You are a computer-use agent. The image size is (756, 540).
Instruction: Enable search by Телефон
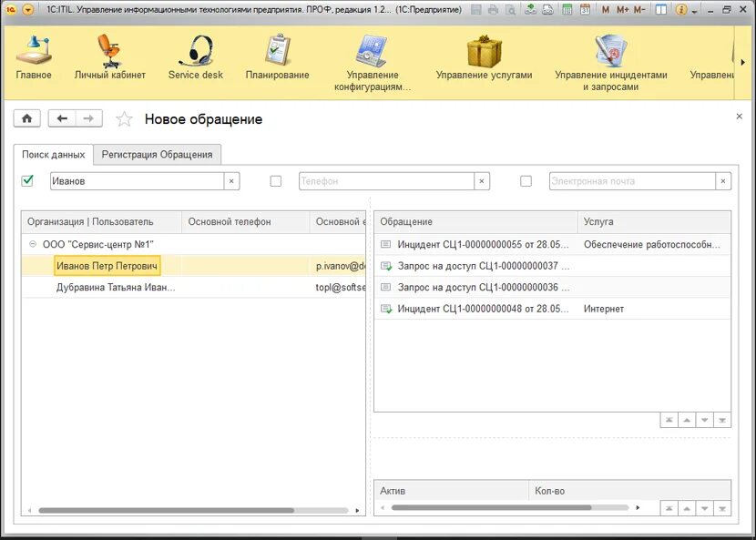(x=275, y=179)
